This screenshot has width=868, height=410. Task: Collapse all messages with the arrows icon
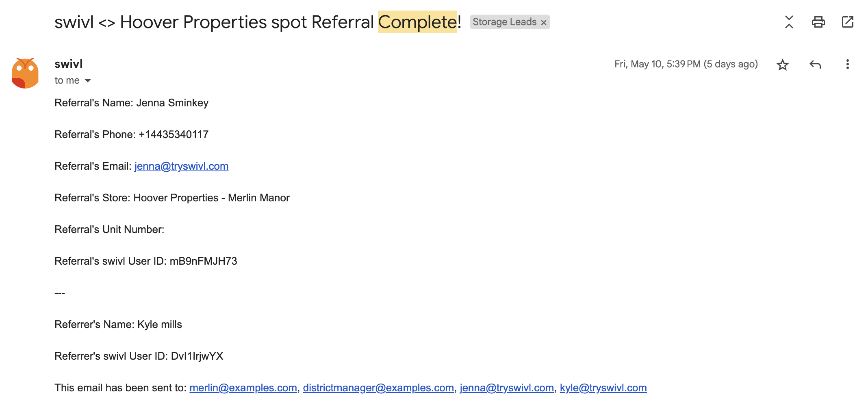point(789,22)
